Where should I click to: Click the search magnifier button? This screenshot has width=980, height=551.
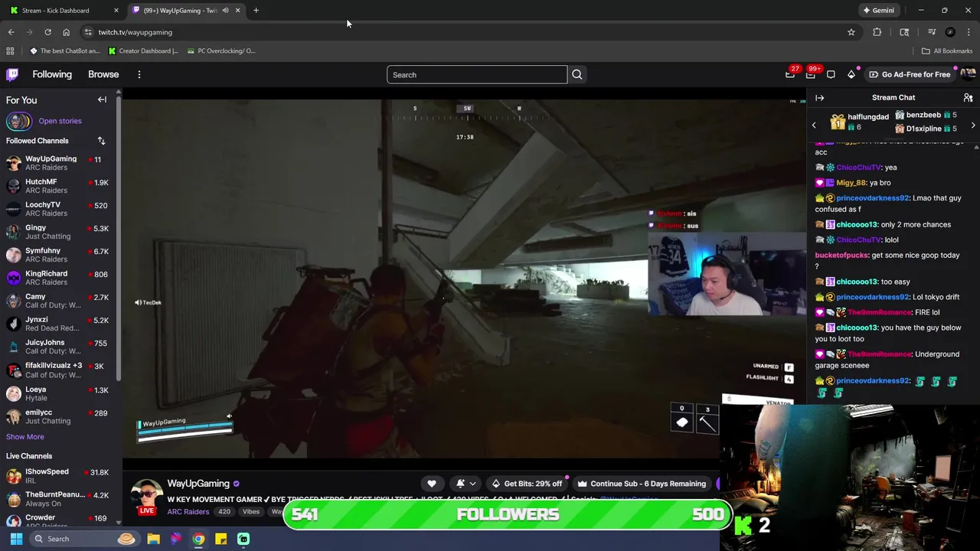577,75
